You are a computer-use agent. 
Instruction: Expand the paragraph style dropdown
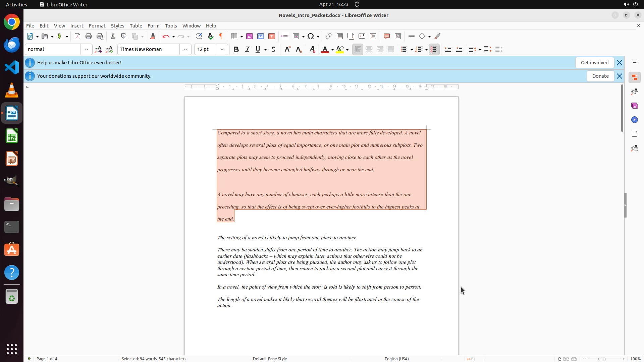pyautogui.click(x=87, y=49)
